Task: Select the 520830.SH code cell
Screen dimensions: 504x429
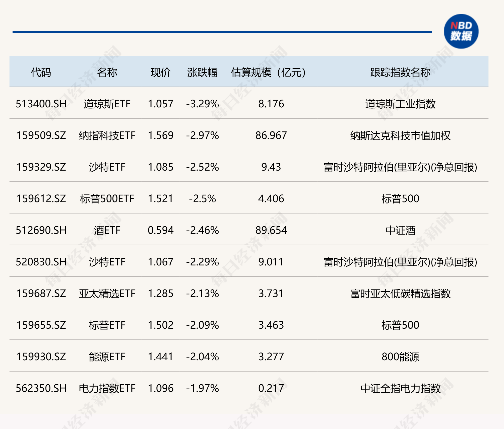Action: pos(41,262)
